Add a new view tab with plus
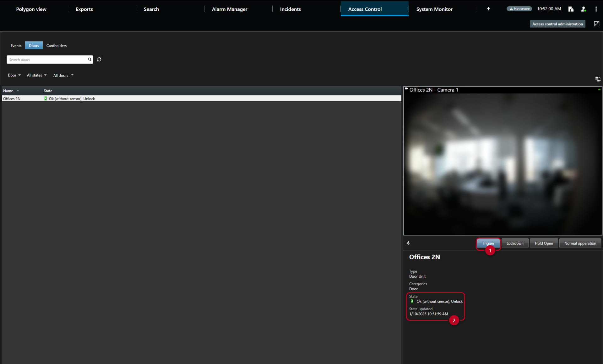Image resolution: width=603 pixels, height=364 pixels. point(488,9)
